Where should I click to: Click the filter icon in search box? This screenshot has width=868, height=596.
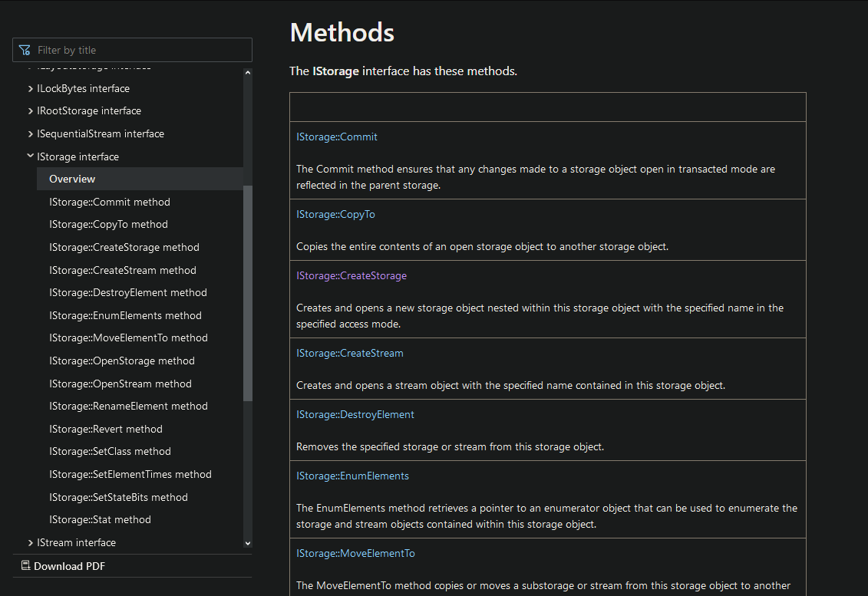click(x=25, y=50)
